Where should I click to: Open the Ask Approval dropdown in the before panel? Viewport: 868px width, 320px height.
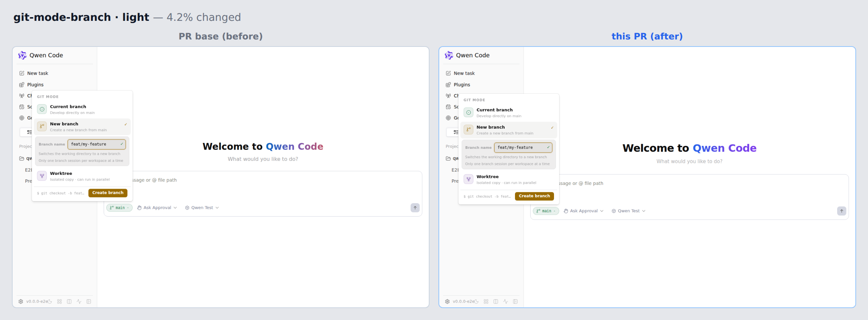pos(157,208)
